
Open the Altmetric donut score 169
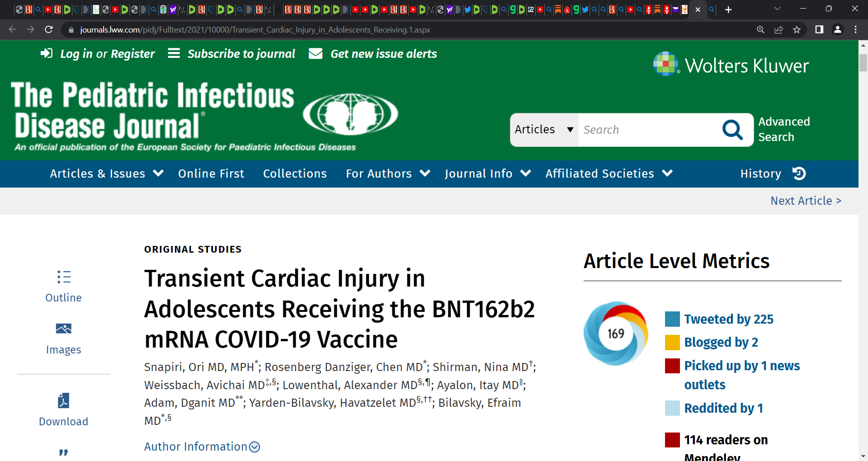tap(616, 334)
